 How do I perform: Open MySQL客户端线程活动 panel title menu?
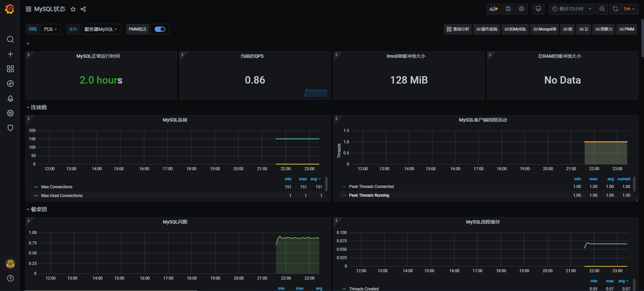(x=483, y=120)
